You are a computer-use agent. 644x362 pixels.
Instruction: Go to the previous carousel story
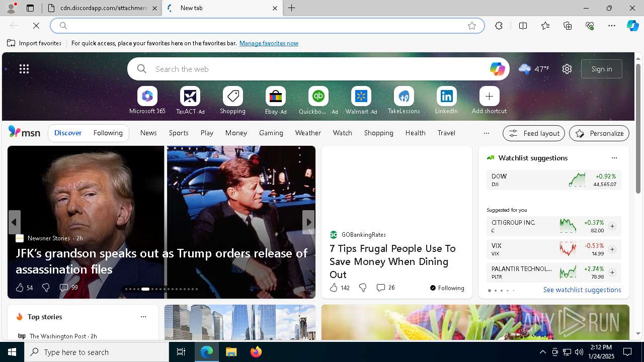[x=14, y=222]
